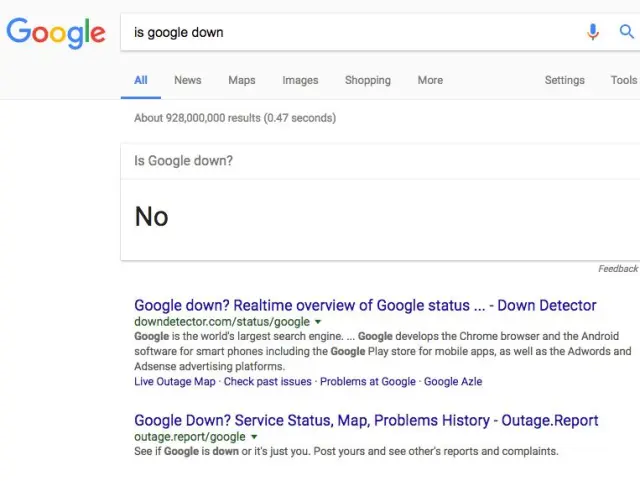Open Down Detector Google status result
The height and width of the screenshot is (481, 640).
coord(365,305)
